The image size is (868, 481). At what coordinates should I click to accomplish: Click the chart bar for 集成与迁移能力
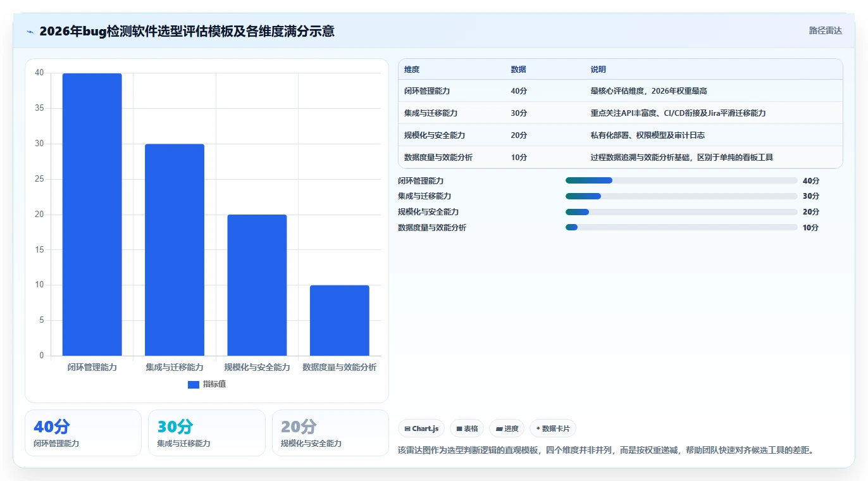tap(175, 250)
